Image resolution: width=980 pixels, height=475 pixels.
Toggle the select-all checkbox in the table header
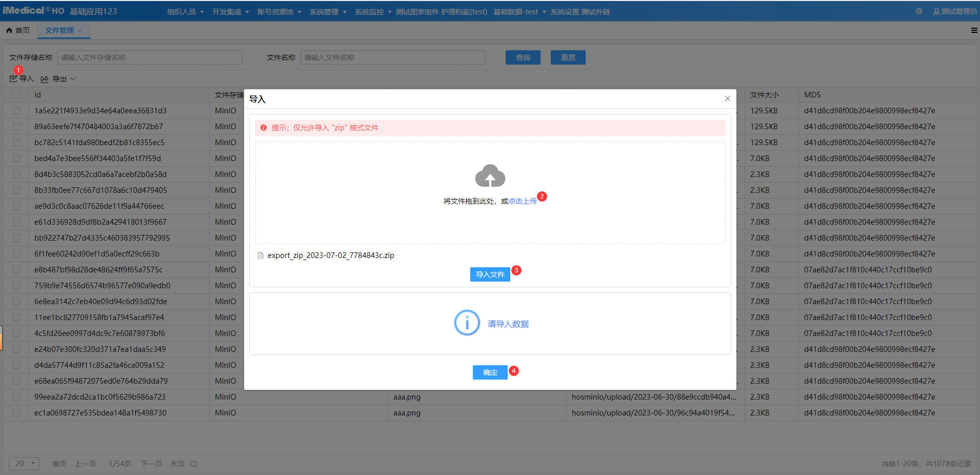point(16,95)
